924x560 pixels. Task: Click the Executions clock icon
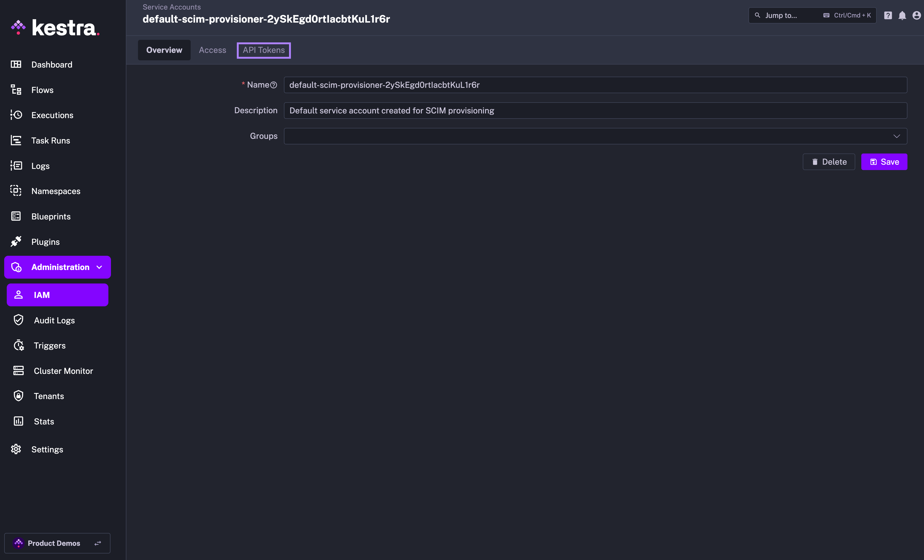click(16, 115)
